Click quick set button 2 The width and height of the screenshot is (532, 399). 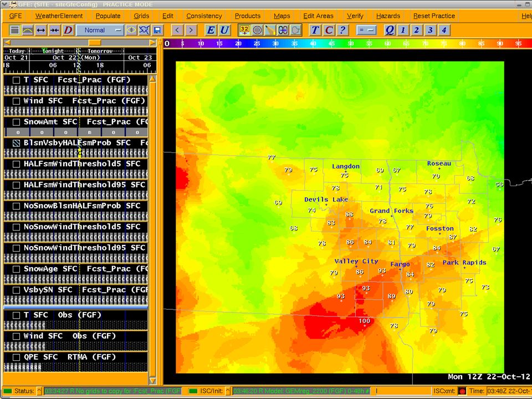point(417,30)
